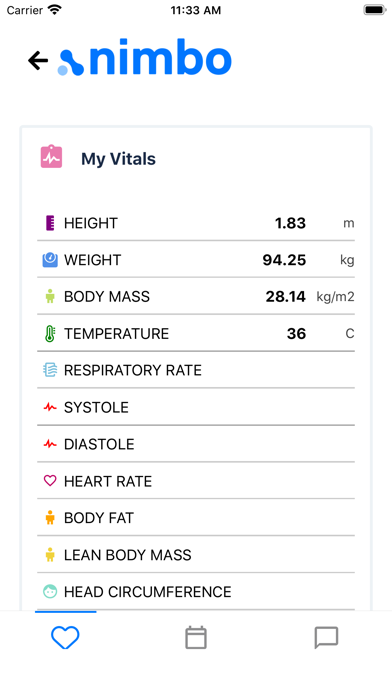Click the nimbo logo
The height and width of the screenshot is (696, 392).
tap(145, 58)
